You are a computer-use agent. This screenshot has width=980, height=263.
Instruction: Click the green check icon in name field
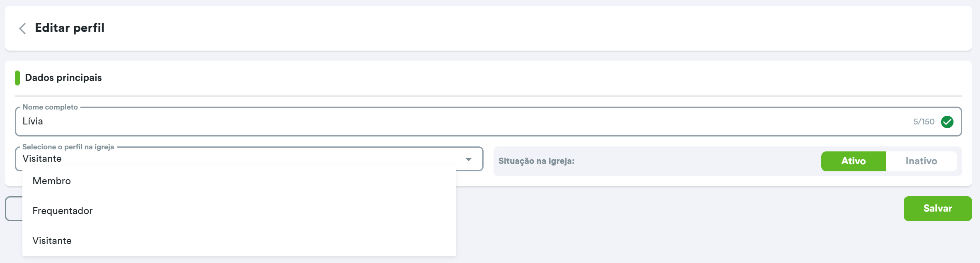[x=947, y=122]
